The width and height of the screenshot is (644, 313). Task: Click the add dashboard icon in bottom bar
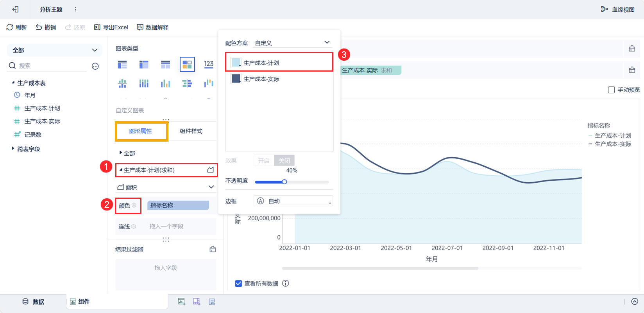click(197, 302)
